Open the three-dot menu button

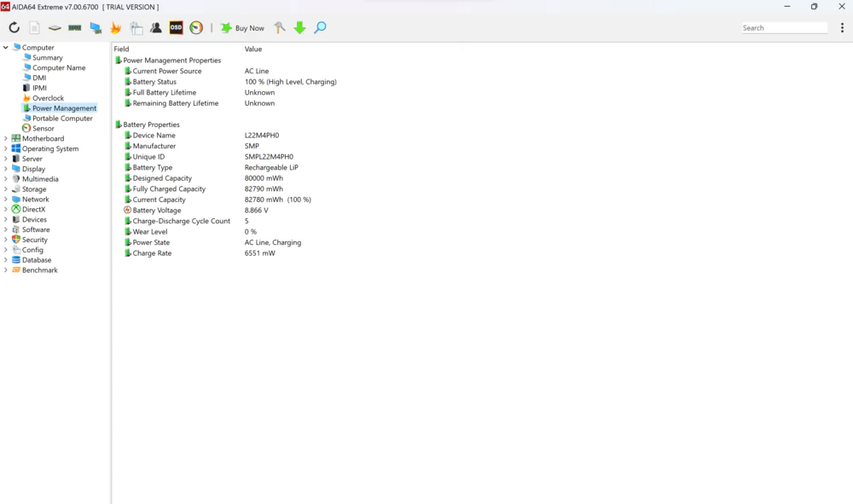842,28
